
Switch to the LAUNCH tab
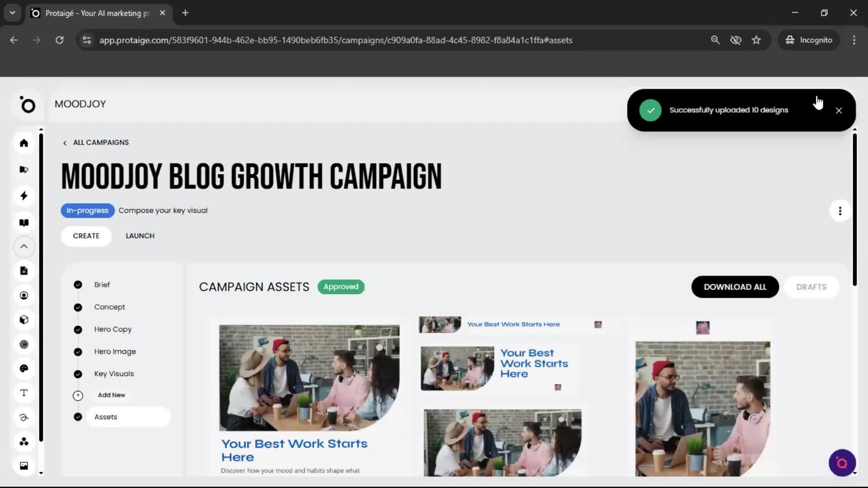pos(140,235)
